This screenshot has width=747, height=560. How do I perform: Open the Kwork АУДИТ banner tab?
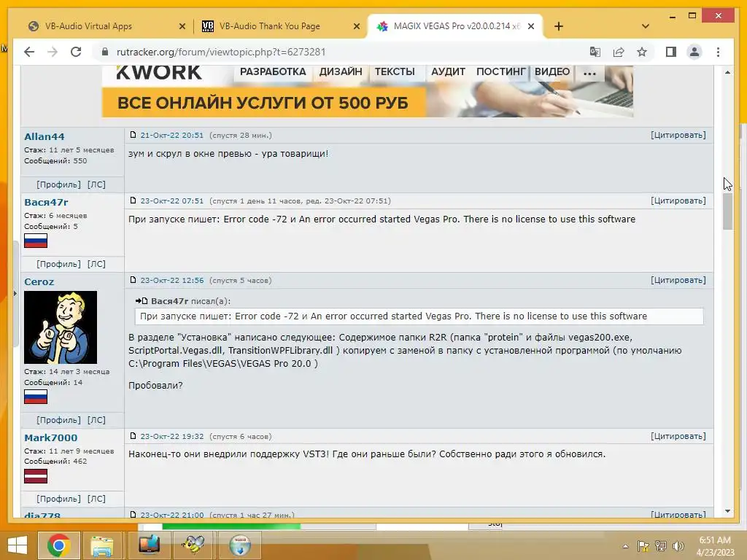449,72
